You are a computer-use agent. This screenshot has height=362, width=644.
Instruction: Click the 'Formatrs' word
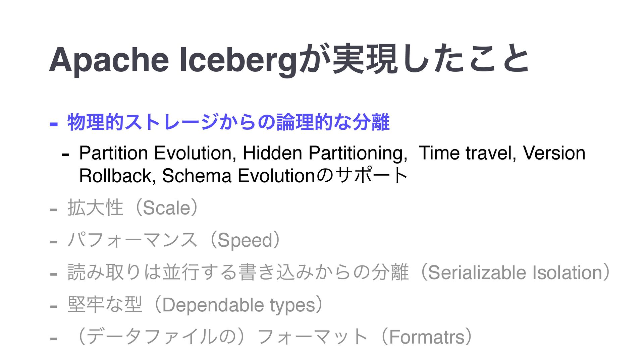click(x=427, y=337)
